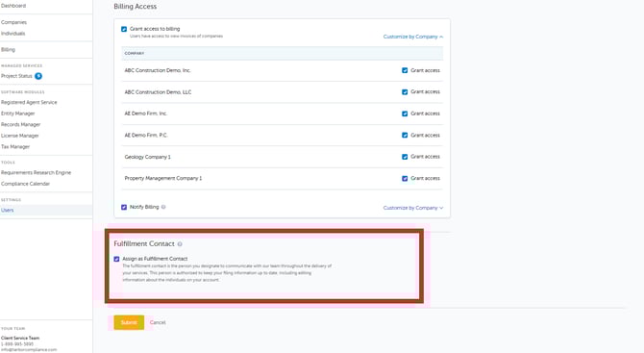Collapse Customize by Company under Grant access

(x=413, y=37)
